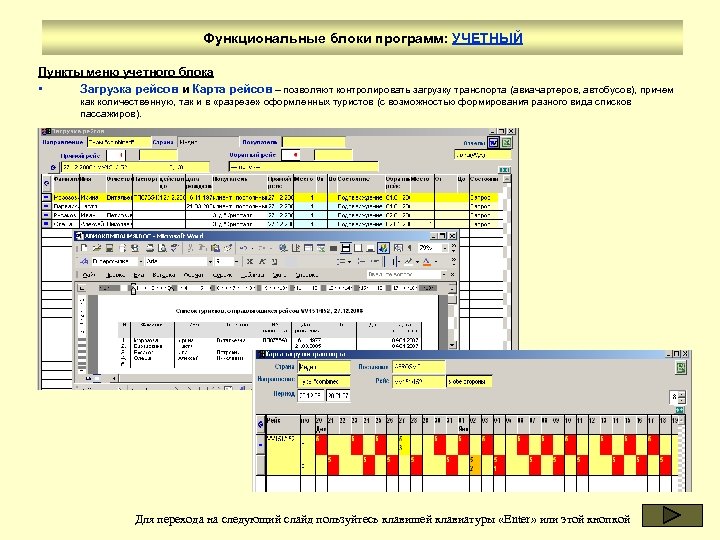The image size is (720, 540).
Task: Export the flight load list to Excel
Action: coord(506,143)
